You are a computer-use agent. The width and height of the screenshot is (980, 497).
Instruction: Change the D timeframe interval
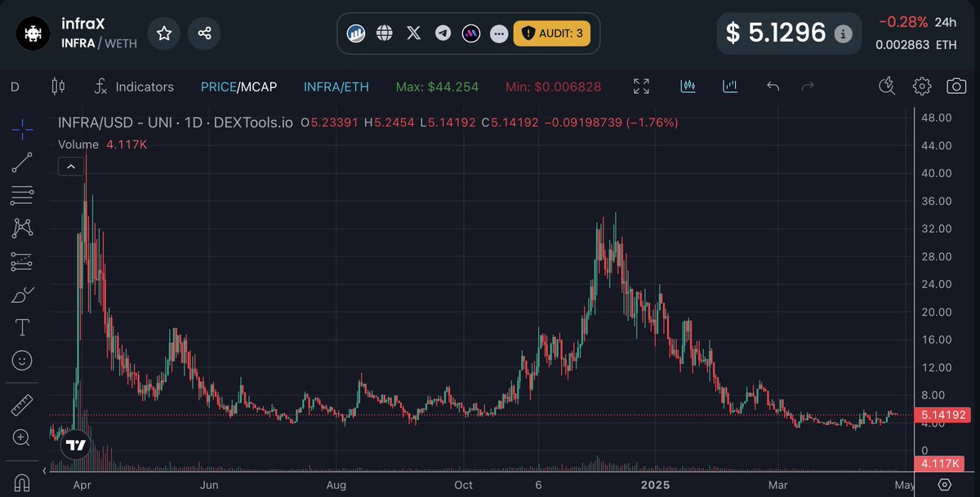tap(15, 87)
